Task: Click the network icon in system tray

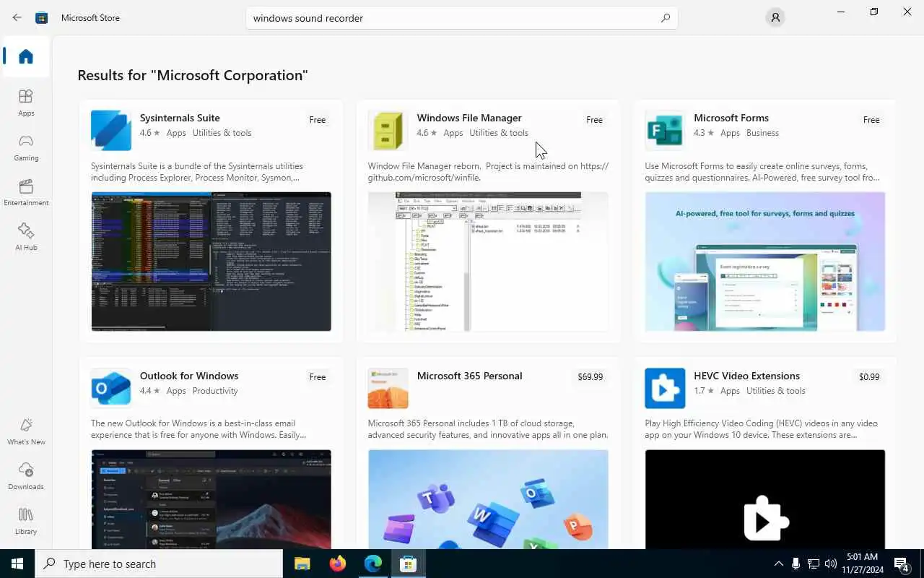Action: pos(814,564)
